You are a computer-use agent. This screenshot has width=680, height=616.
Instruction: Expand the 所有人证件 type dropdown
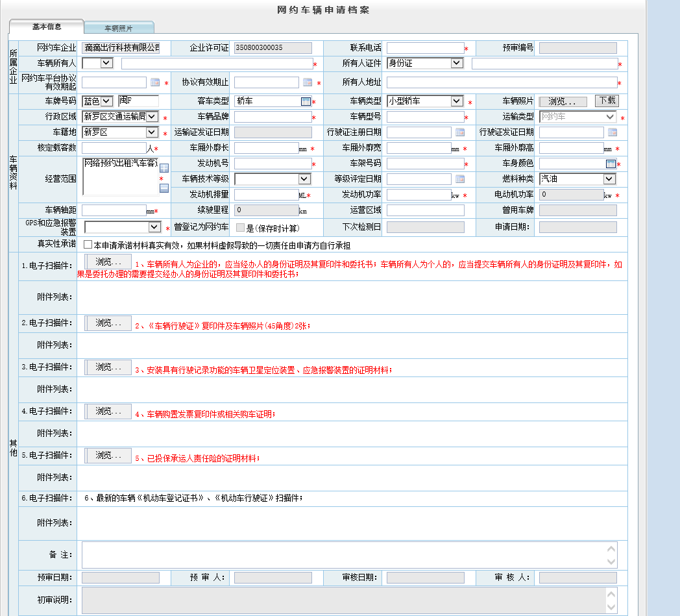[x=457, y=63]
